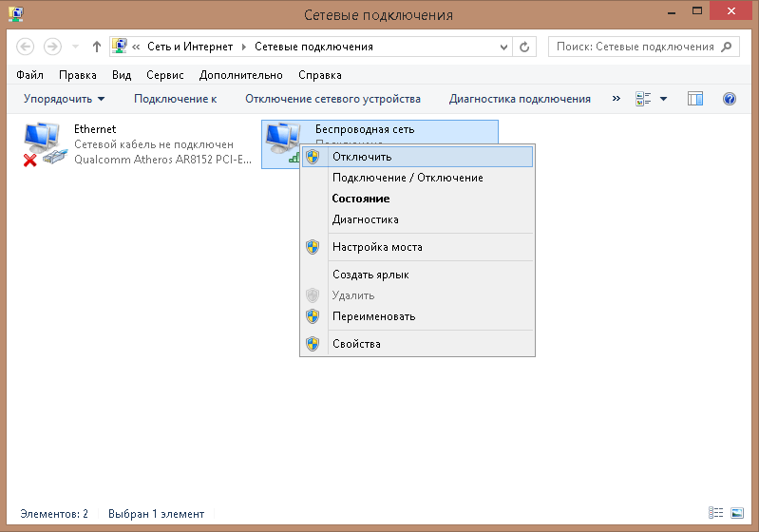Click Сетевые подключения breadcrumb
The image size is (759, 532).
point(313,47)
